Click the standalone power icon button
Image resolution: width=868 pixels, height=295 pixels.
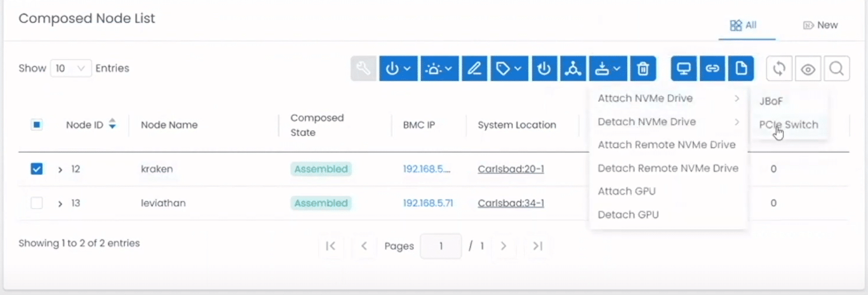tap(544, 68)
